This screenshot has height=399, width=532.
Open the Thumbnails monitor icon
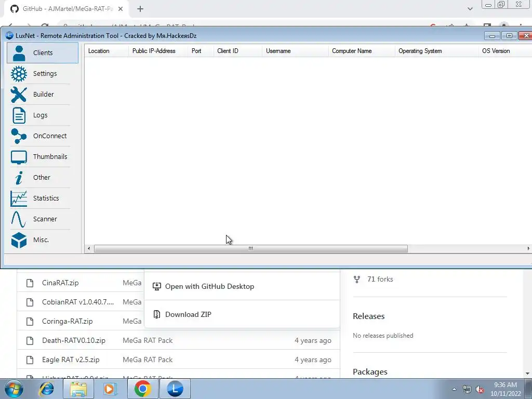coord(19,157)
